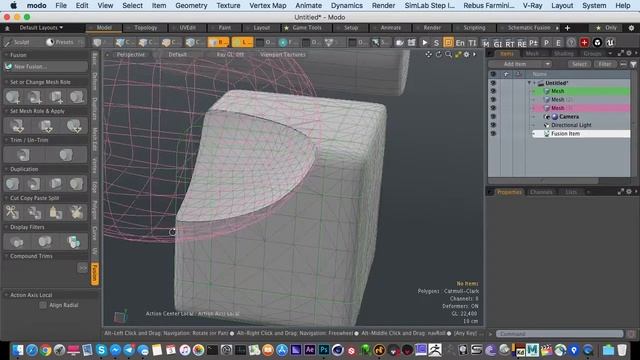Click first Duplication icon
640x360 pixels.
point(13,184)
